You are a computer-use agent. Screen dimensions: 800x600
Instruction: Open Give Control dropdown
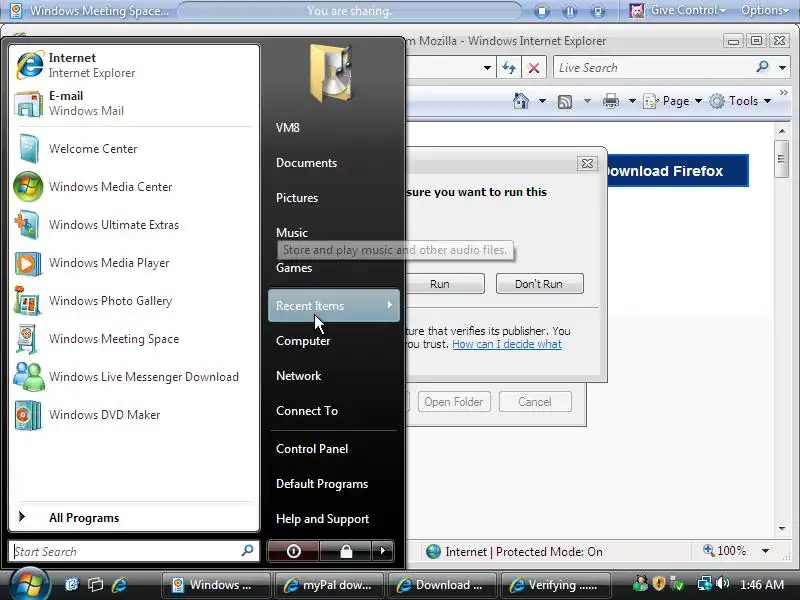[x=678, y=10]
